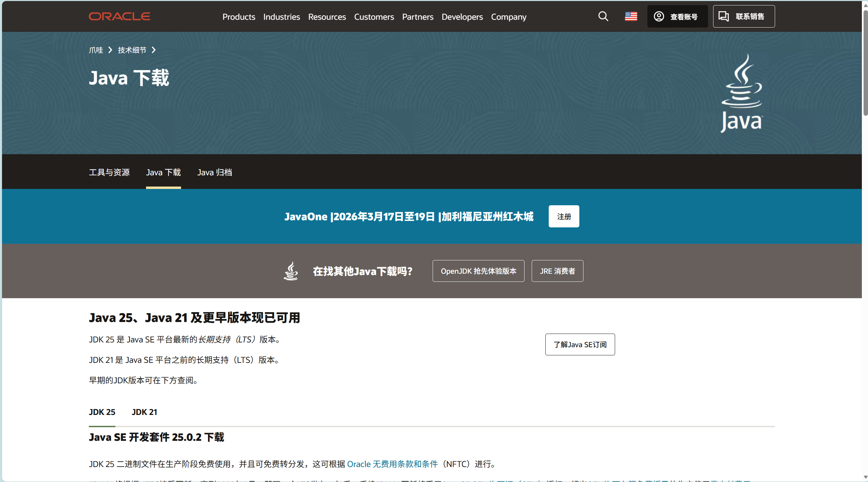Viewport: 868px width, 482px height.
Task: Click the JRE 消费者 button
Action: point(557,271)
